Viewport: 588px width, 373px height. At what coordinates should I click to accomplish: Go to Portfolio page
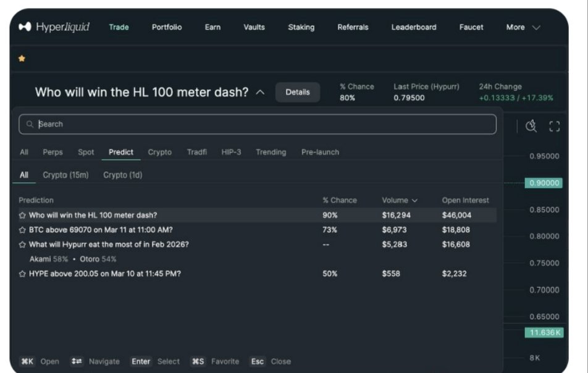coord(167,27)
